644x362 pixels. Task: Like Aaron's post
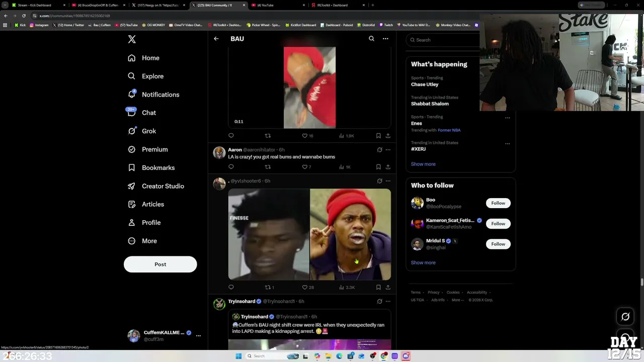click(306, 167)
